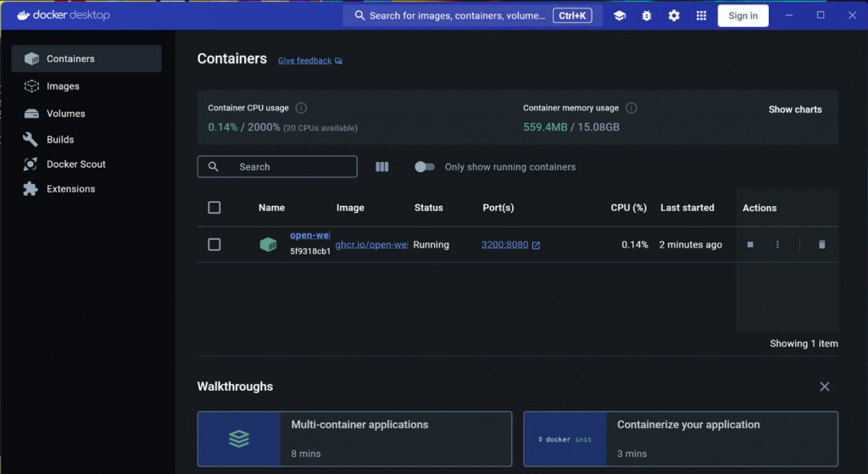Image resolution: width=868 pixels, height=474 pixels.
Task: Open the manage columns icon
Action: (382, 167)
